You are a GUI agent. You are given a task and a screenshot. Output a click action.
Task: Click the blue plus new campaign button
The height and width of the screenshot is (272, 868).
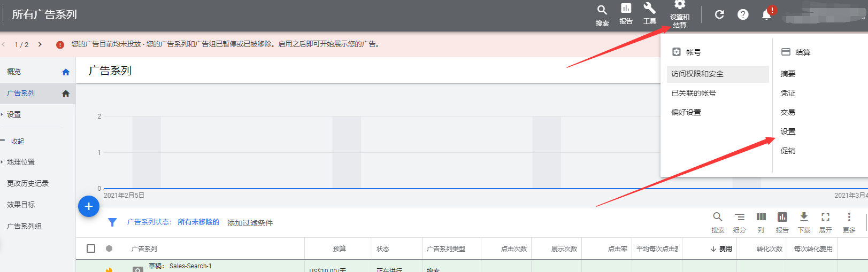click(x=89, y=206)
